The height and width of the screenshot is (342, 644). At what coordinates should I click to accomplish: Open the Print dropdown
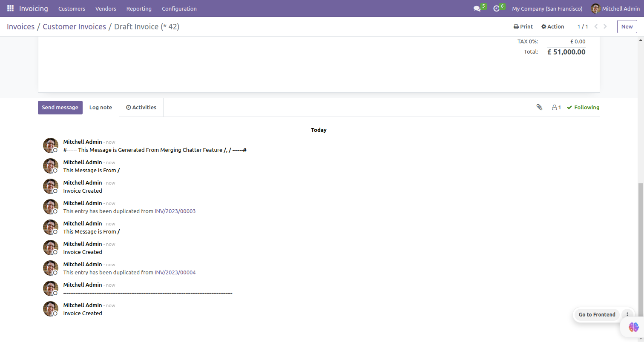tap(523, 26)
